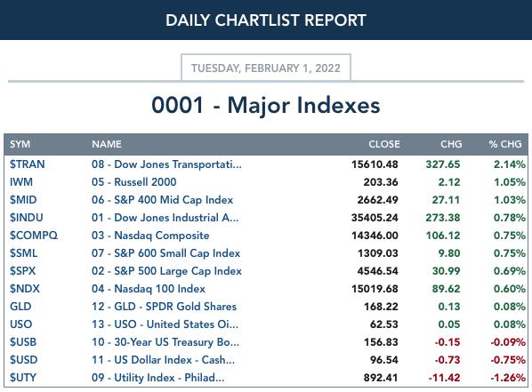Click S&P 400 Mid Cap Index link
The image size is (532, 392).
click(163, 200)
